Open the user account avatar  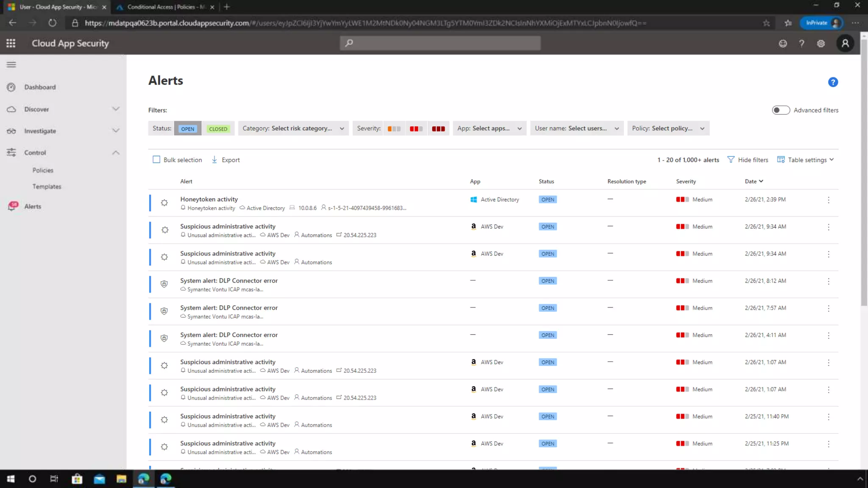(x=845, y=43)
